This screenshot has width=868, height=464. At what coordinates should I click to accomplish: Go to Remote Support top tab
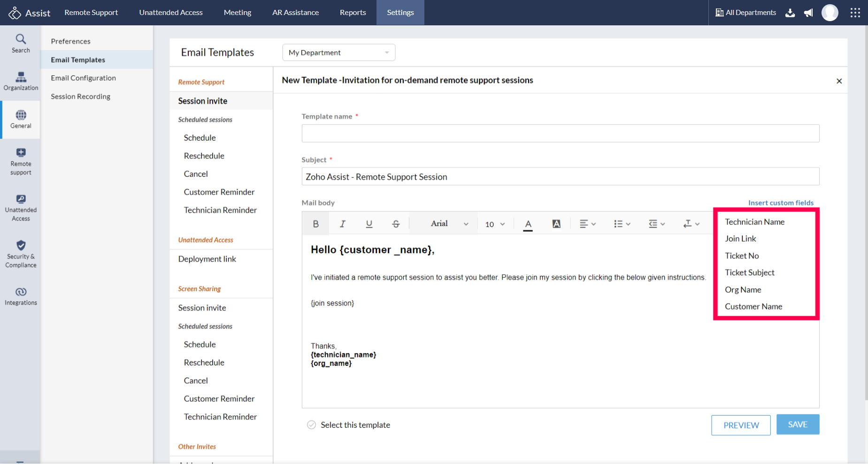tap(91, 13)
